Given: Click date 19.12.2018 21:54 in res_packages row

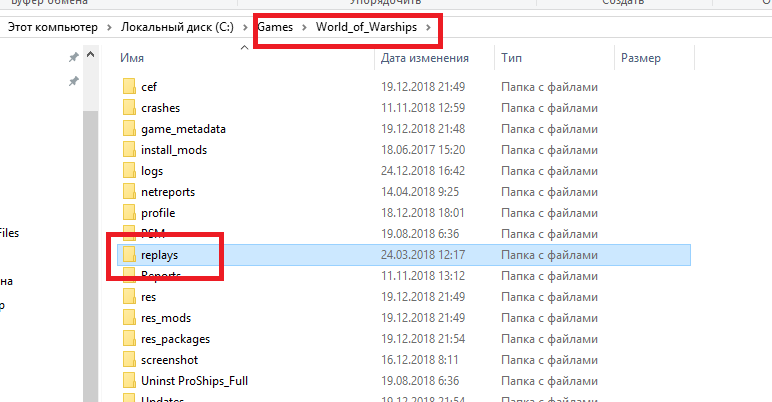Looking at the screenshot, I should point(423,339).
